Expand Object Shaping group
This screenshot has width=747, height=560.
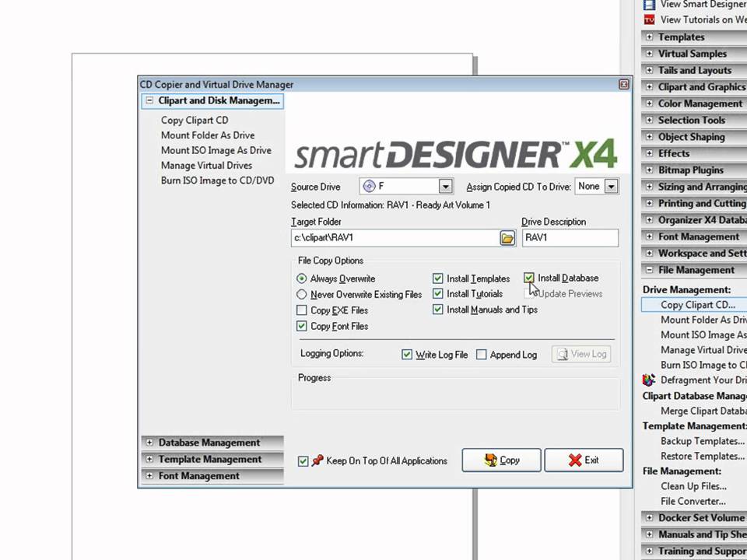[649, 137]
